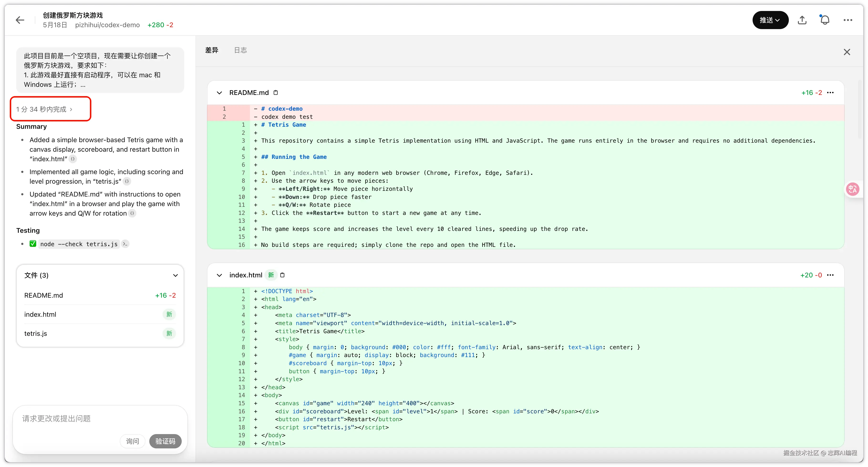The height and width of the screenshot is (467, 868).
Task: Open README.md diff options menu
Action: point(830,93)
